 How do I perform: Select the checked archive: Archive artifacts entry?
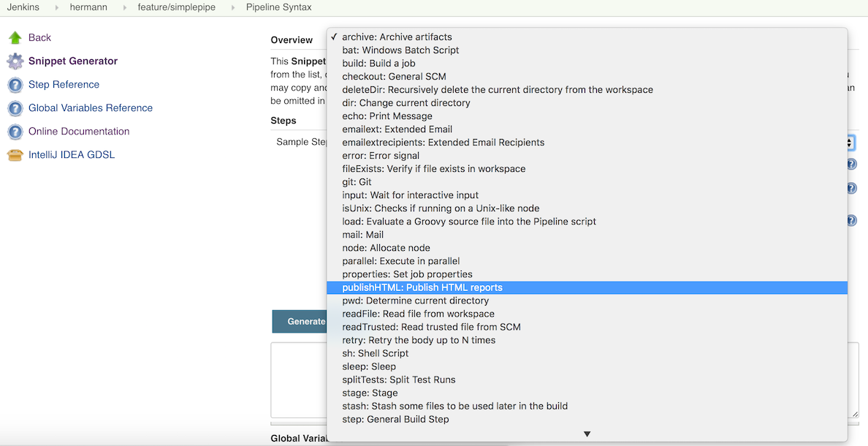pos(397,37)
